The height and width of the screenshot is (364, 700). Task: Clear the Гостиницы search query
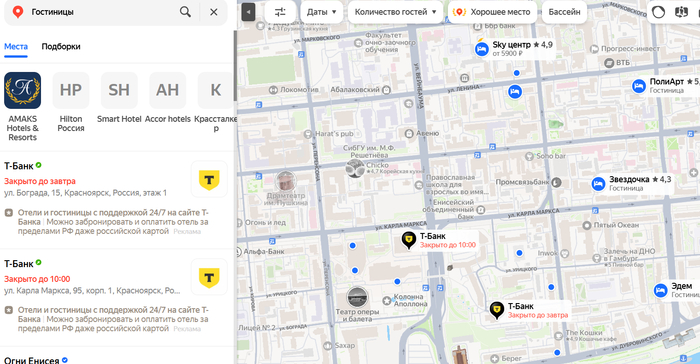214,12
